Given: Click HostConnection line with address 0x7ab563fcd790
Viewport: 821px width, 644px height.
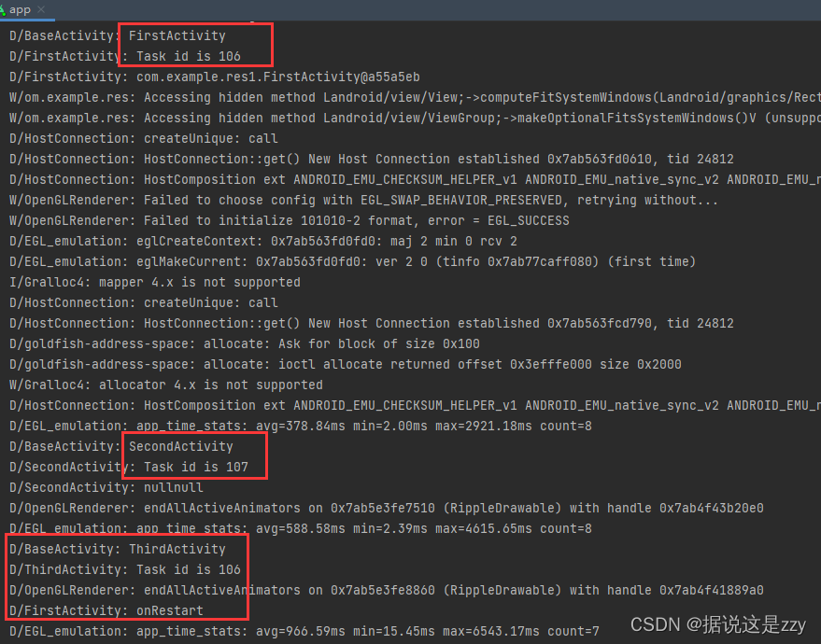Looking at the screenshot, I should coord(372,323).
